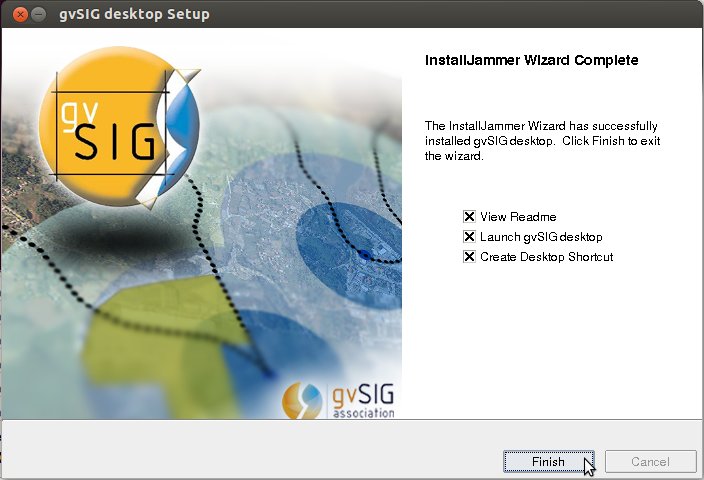Uncheck the View Readme checkbox
704x480 pixels.
pyautogui.click(x=469, y=216)
